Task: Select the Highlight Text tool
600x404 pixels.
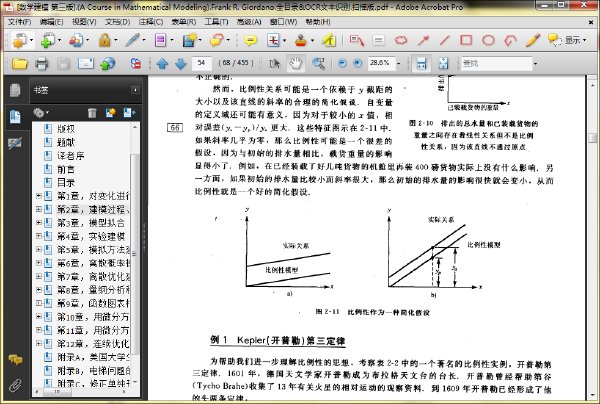Action: point(329,40)
